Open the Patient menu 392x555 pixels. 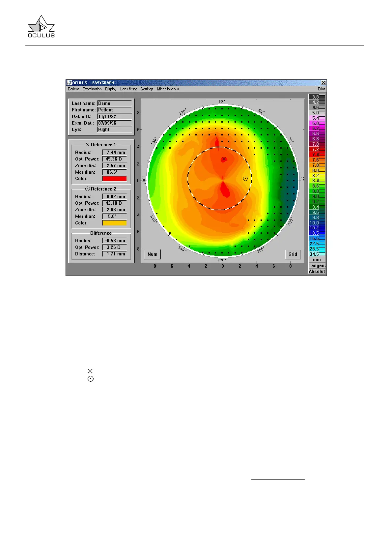click(x=73, y=89)
